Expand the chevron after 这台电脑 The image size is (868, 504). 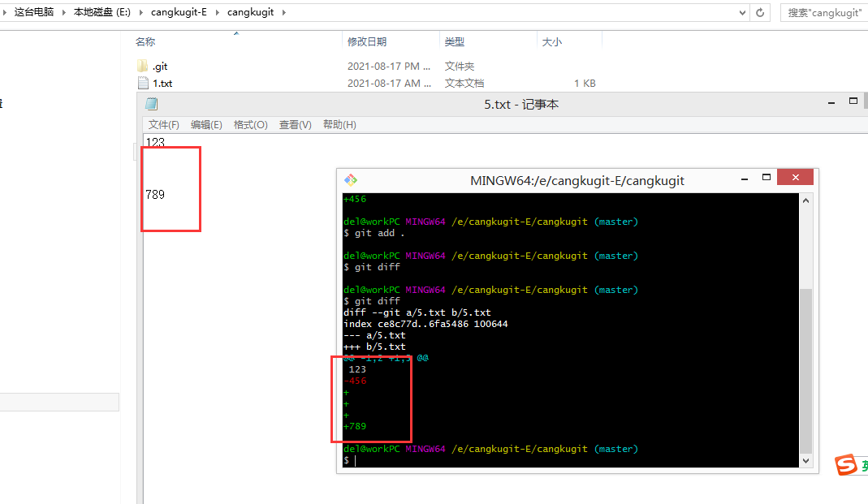tap(63, 12)
